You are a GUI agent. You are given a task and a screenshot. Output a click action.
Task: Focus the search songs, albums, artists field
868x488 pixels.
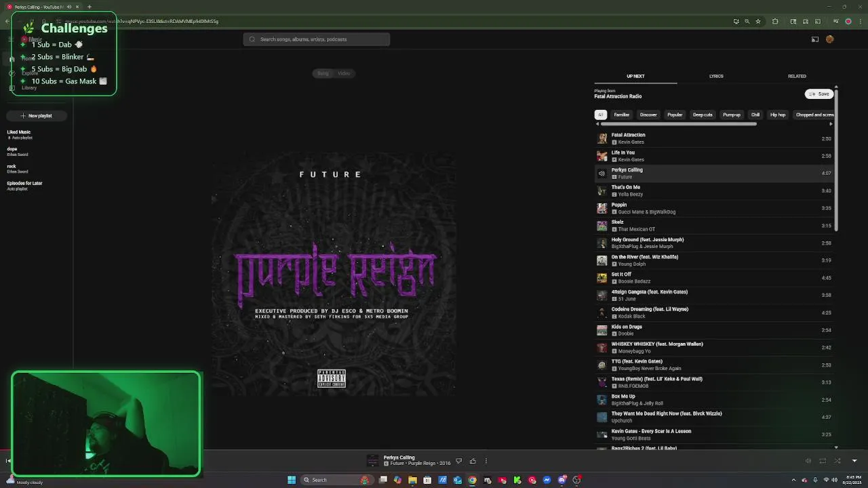pyautogui.click(x=317, y=39)
